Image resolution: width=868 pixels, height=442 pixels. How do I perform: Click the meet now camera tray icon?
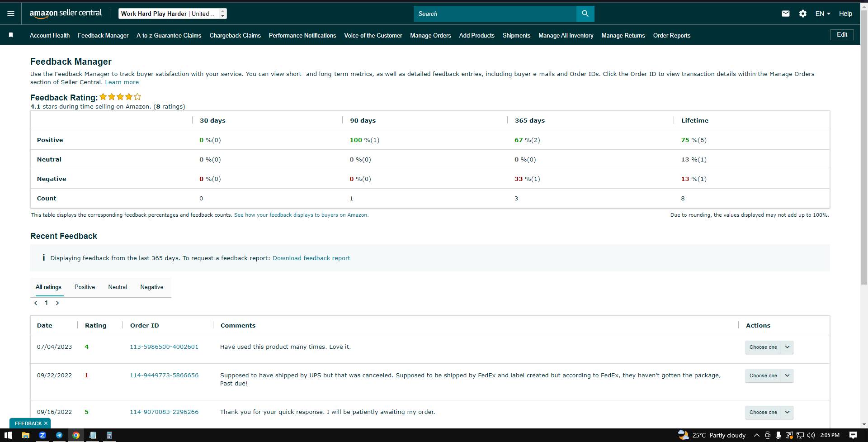tap(768, 435)
